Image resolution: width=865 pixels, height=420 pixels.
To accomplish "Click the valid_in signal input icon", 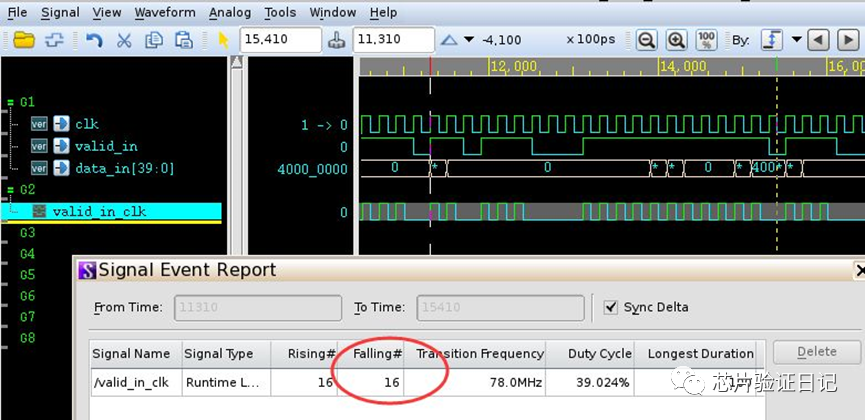I will [x=61, y=146].
